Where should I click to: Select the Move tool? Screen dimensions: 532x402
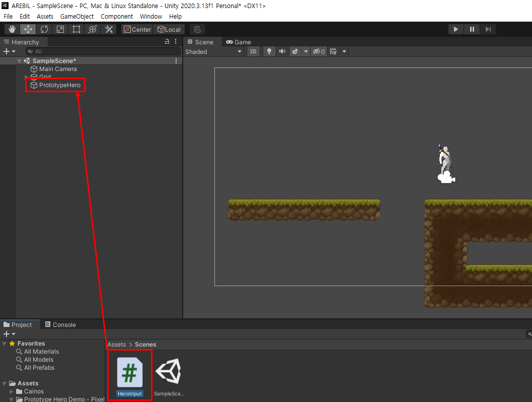28,29
